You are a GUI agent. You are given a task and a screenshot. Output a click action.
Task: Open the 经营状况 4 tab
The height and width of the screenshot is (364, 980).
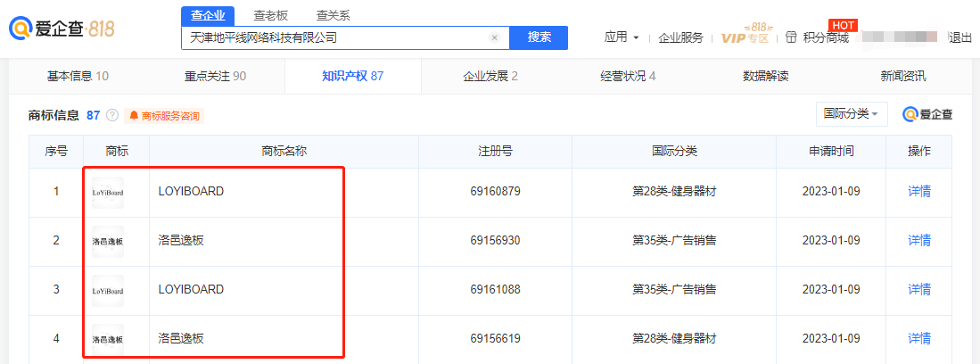coord(628,77)
